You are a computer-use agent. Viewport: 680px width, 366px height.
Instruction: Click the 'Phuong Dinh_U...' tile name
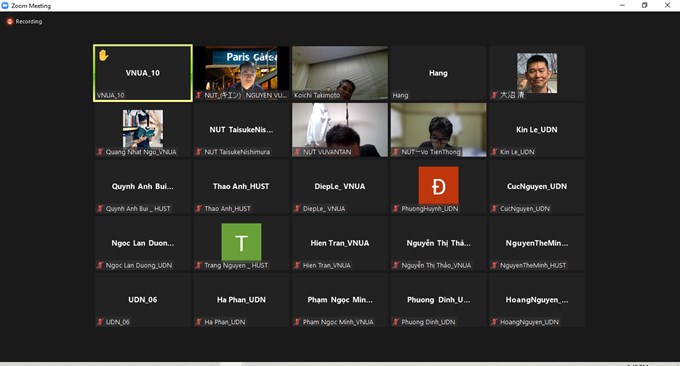coord(438,300)
